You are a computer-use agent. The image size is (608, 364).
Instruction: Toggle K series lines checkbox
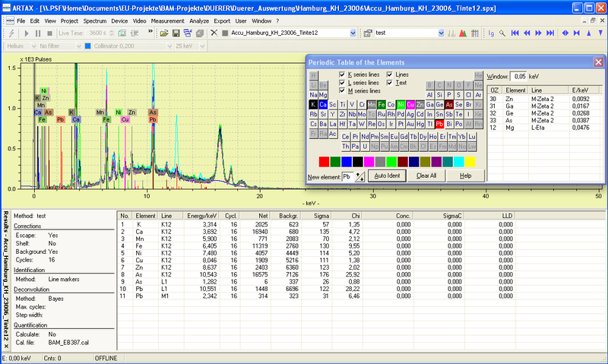tap(341, 74)
